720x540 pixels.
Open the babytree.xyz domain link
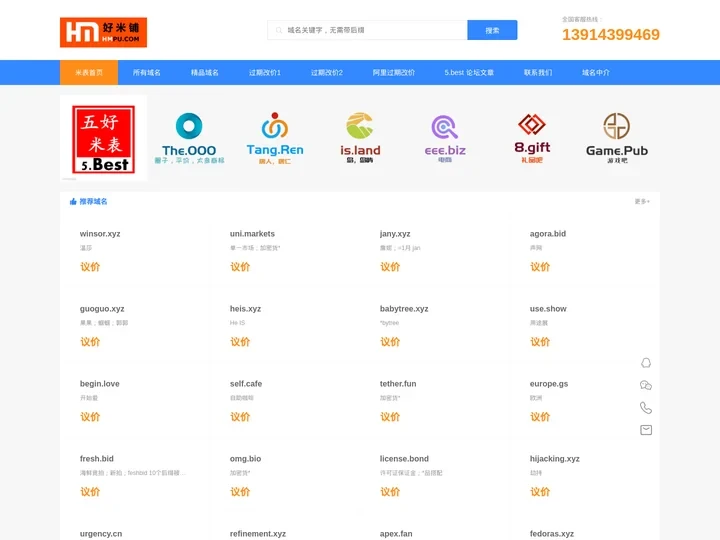404,309
